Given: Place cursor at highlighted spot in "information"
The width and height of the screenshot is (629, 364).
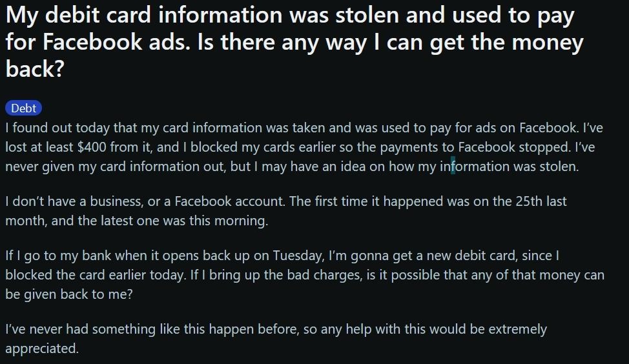Looking at the screenshot, I should tap(453, 167).
